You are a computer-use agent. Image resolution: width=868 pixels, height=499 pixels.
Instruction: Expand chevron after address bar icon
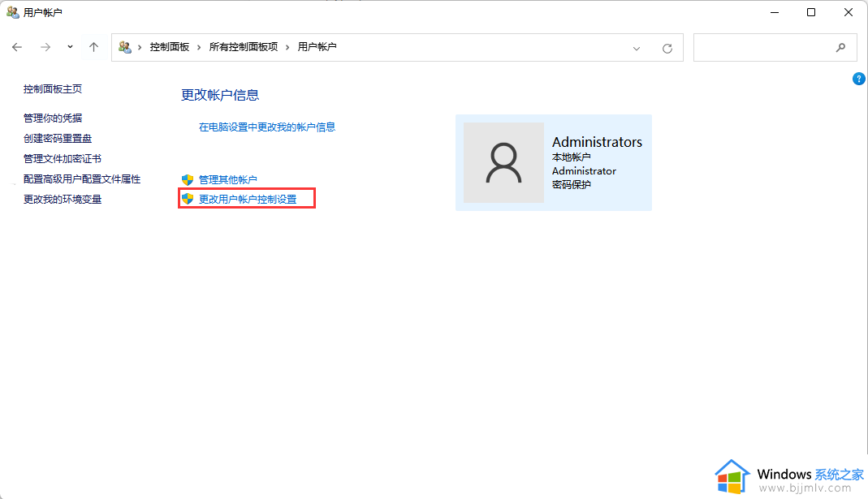click(x=140, y=48)
